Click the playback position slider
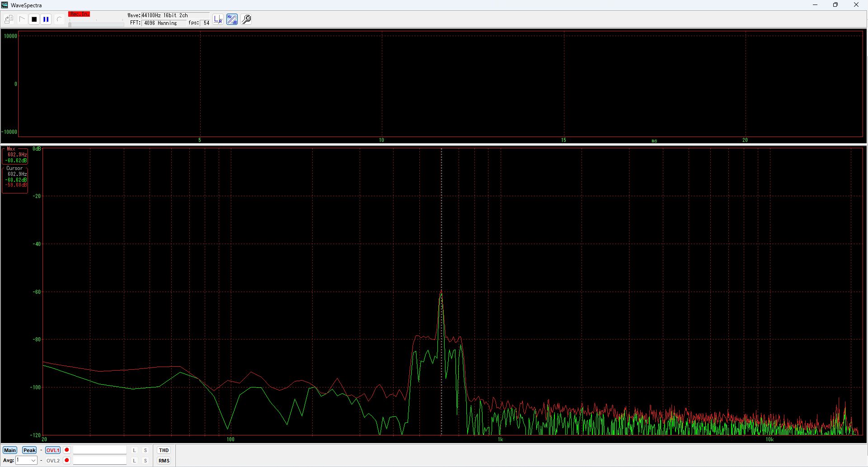Image resolution: width=868 pixels, height=467 pixels. (x=96, y=24)
